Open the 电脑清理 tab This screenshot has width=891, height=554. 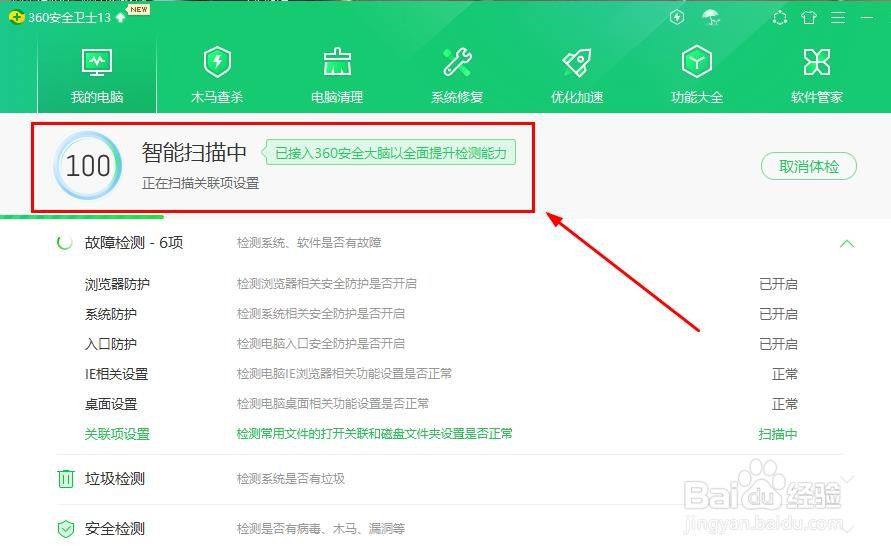337,76
